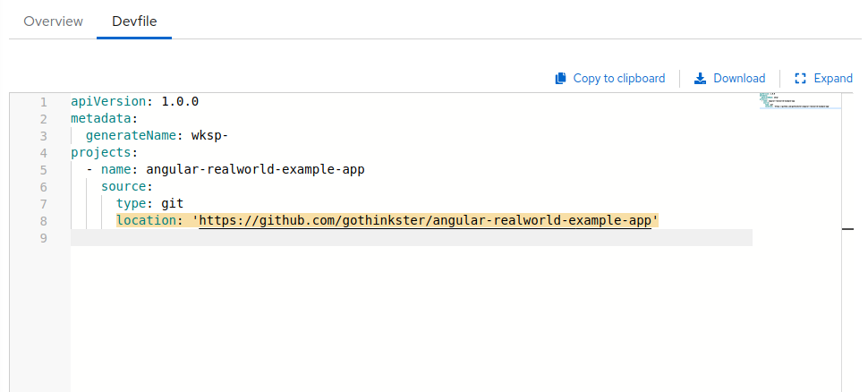The image size is (868, 392).
Task: Click the projects key text
Action: [x=100, y=152]
